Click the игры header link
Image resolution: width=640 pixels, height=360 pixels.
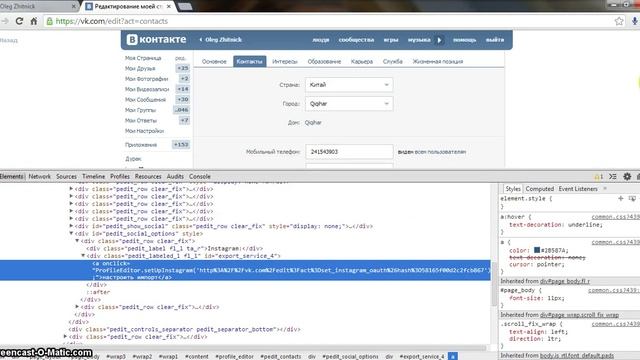pyautogui.click(x=391, y=40)
